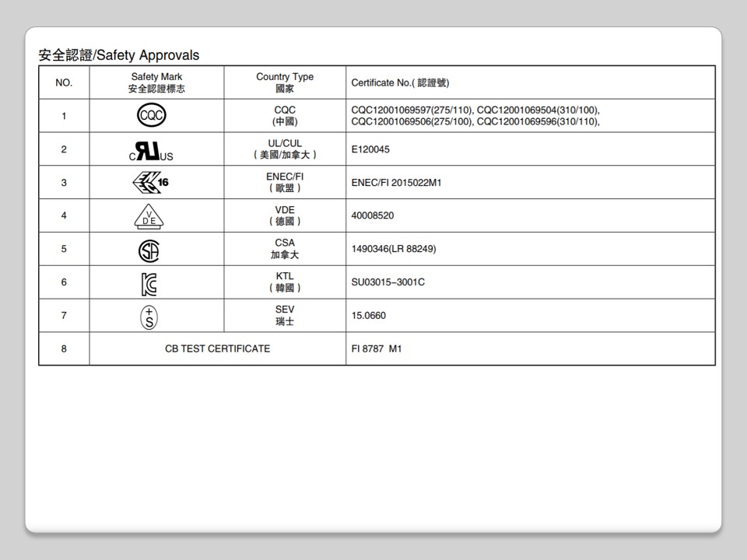Viewport: 747px width, 560px height.
Task: Click the NO. column header
Action: 64,82
